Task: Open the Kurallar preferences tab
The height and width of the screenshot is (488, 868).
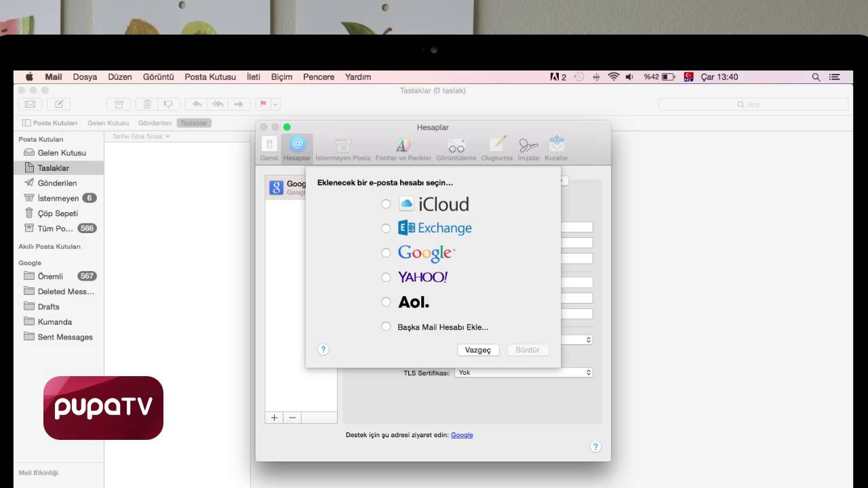Action: tap(557, 149)
